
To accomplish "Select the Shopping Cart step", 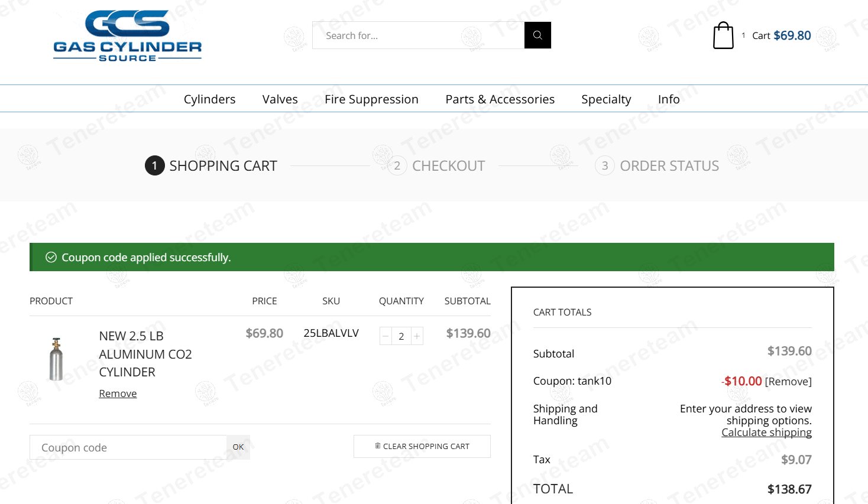I will coord(211,166).
